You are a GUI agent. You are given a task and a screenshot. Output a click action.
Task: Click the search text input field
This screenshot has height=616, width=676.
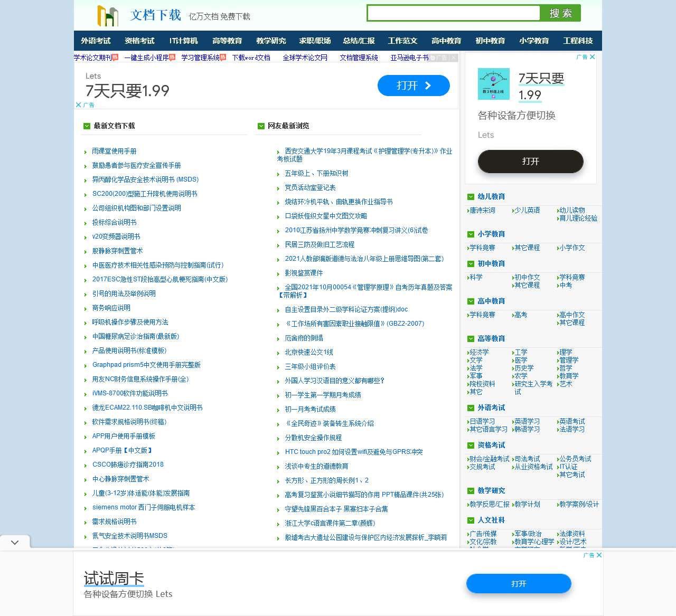[453, 13]
